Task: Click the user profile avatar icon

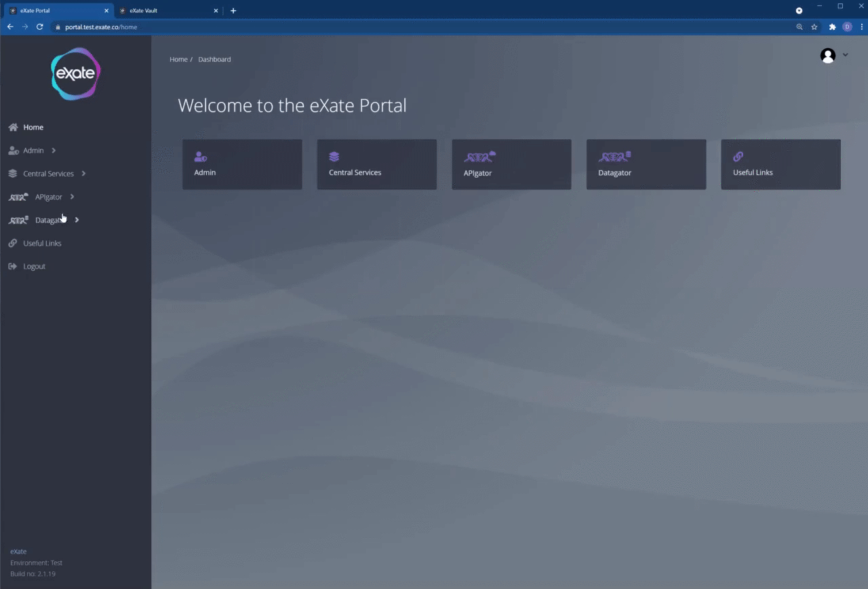Action: [827, 56]
